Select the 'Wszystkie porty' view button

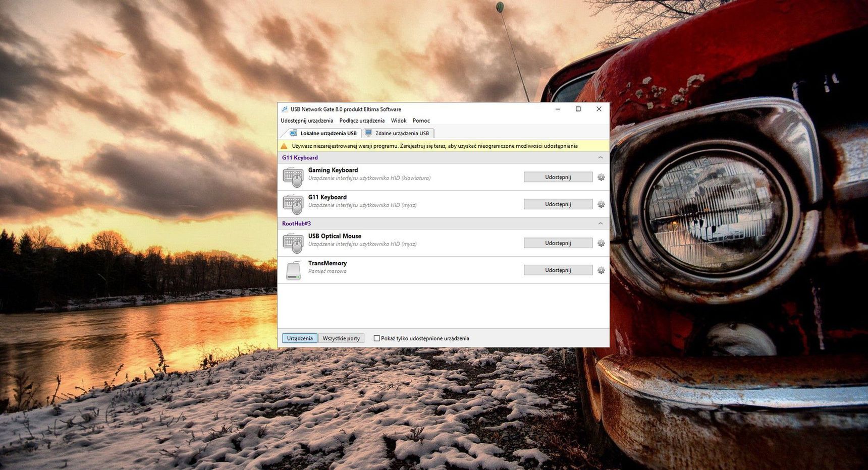click(x=341, y=338)
